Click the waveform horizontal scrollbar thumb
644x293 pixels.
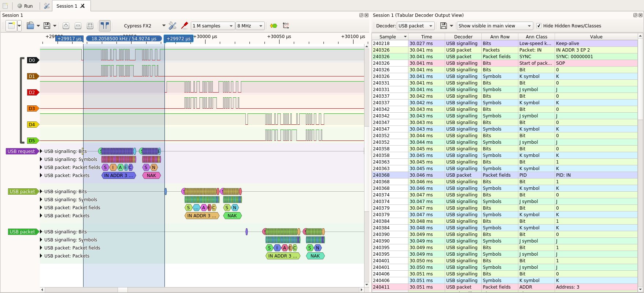point(122,290)
